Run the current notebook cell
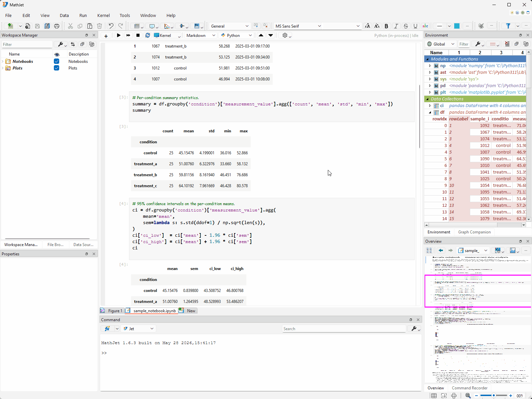 119,35
